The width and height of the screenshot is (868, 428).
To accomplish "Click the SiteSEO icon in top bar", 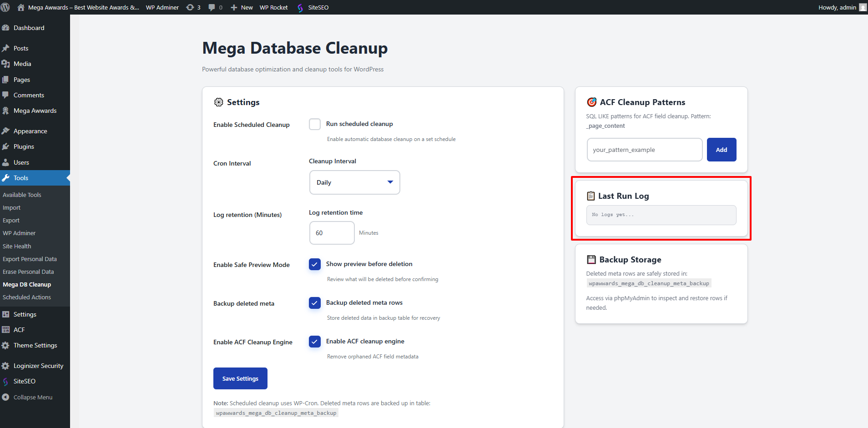I will pos(300,8).
